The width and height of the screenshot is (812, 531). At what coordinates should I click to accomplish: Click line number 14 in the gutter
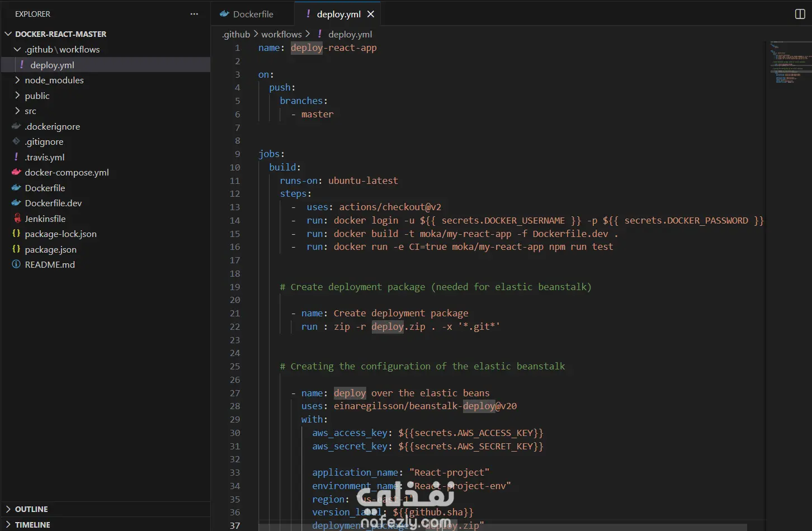tap(235, 220)
